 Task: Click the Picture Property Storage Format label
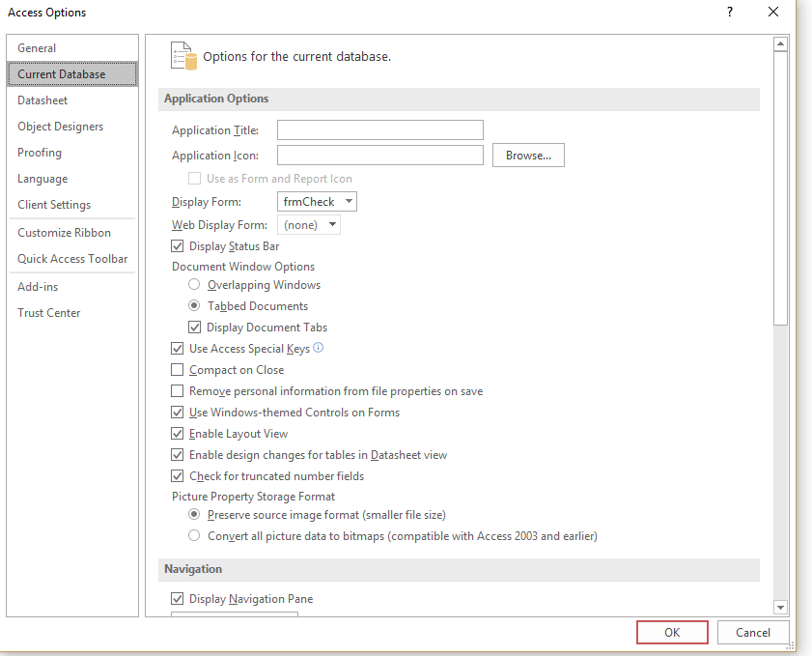click(x=253, y=497)
